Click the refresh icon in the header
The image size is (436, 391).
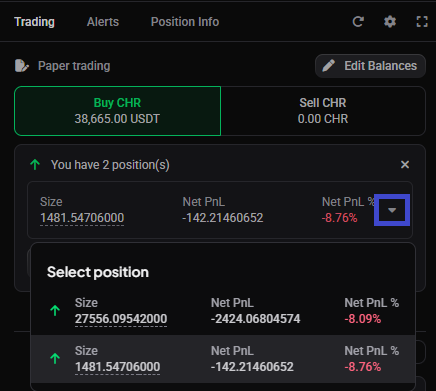pos(358,22)
